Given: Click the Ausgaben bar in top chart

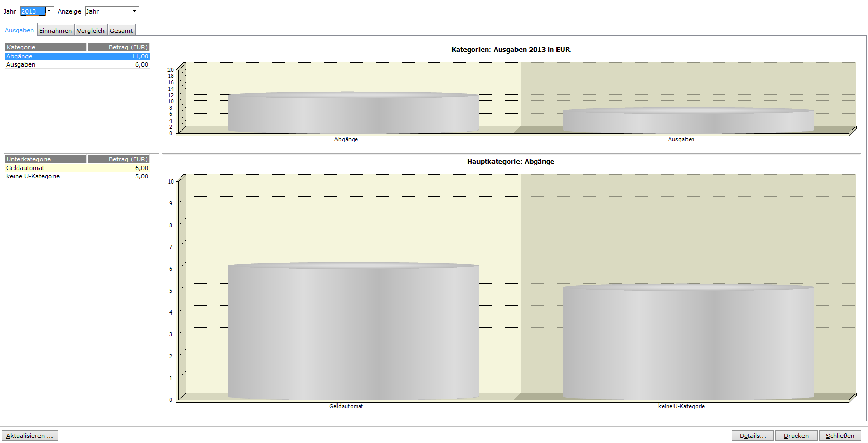Looking at the screenshot, I should [689, 121].
